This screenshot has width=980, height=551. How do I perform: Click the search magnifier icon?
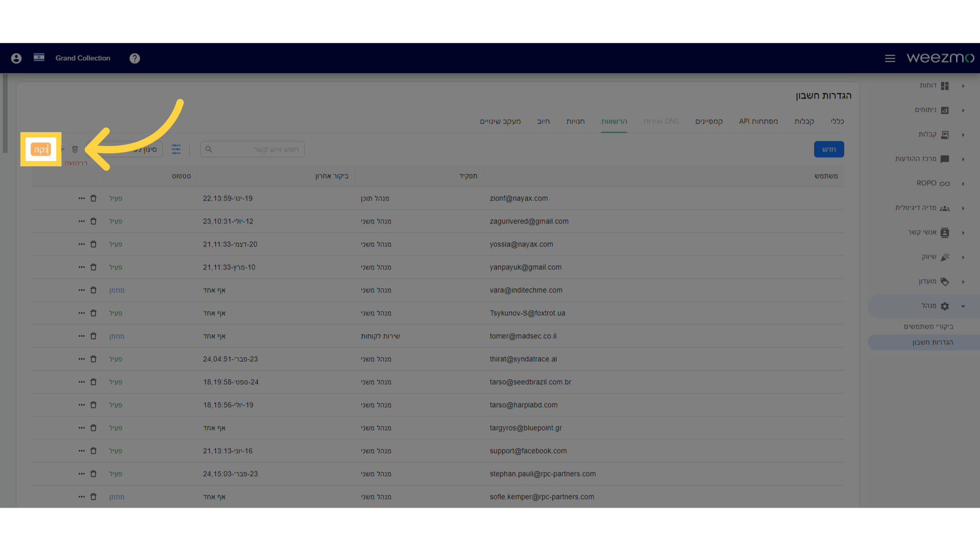209,149
